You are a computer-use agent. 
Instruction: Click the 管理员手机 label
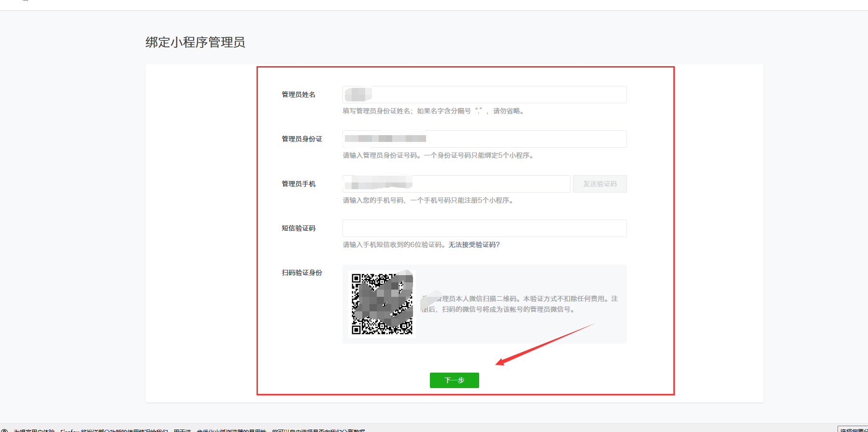pyautogui.click(x=299, y=184)
